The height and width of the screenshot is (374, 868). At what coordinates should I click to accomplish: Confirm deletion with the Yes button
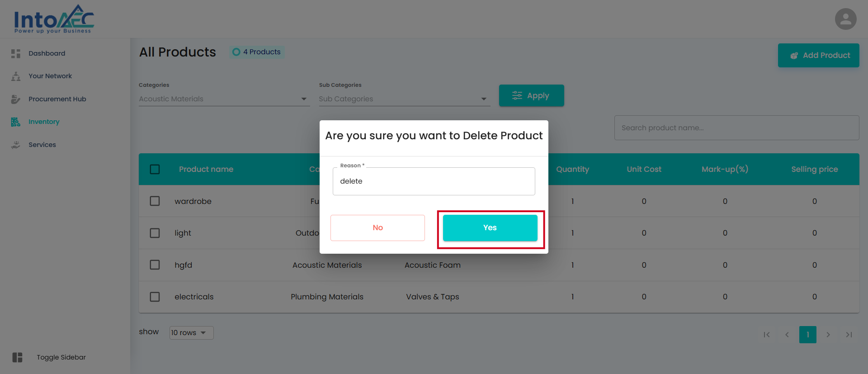490,228
